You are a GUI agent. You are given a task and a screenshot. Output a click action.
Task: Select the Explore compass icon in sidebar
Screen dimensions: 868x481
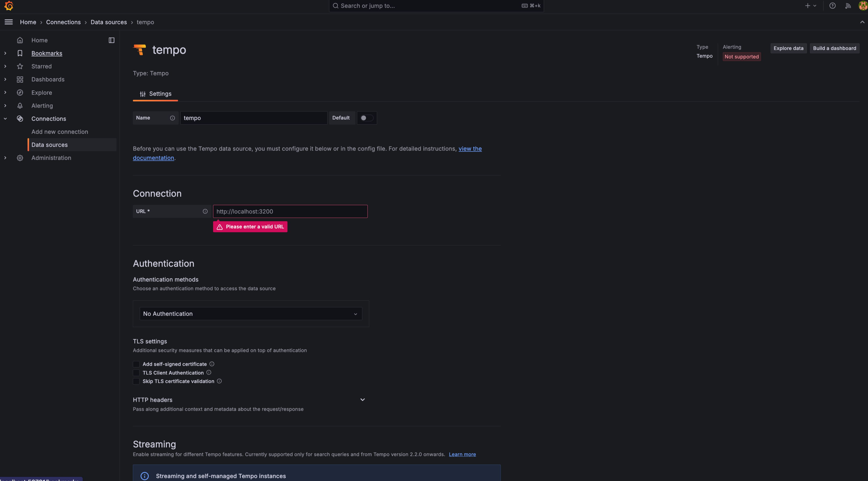20,92
